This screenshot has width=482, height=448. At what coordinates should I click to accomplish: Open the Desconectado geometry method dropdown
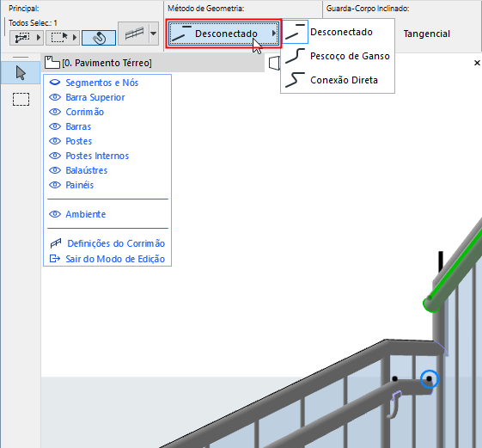coord(223,34)
